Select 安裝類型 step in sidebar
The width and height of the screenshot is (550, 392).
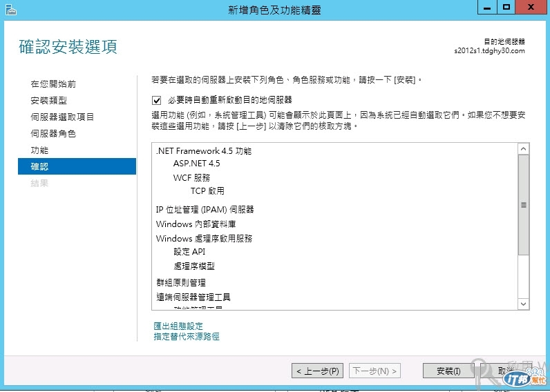point(49,101)
